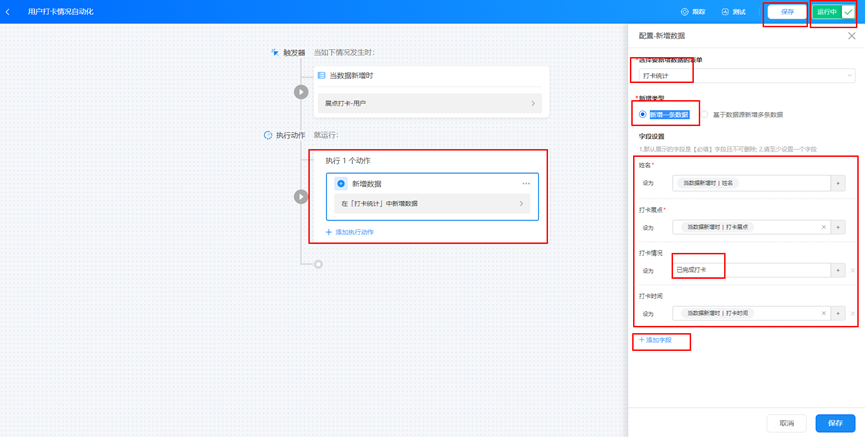This screenshot has width=865, height=437.
Task: Click the 执行 1 个动作 label
Action: [x=348, y=161]
